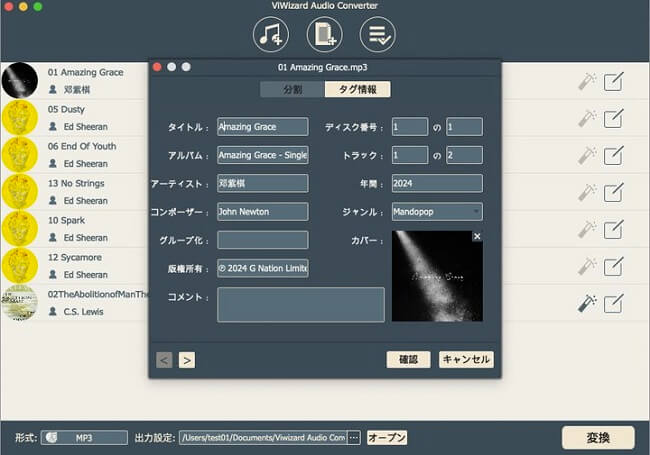Click the first トラック number field
The height and width of the screenshot is (455, 650).
410,155
